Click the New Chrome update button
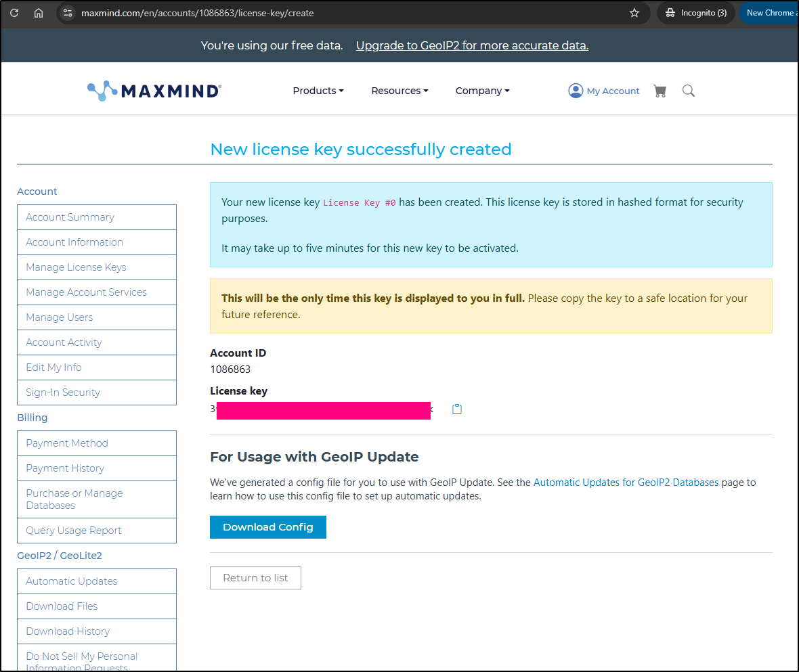 (771, 13)
